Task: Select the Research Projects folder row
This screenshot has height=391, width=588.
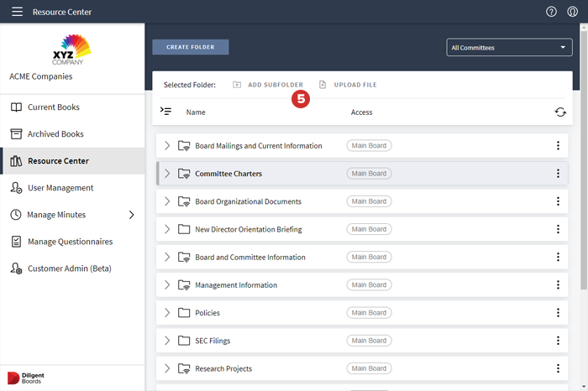Action: point(223,368)
